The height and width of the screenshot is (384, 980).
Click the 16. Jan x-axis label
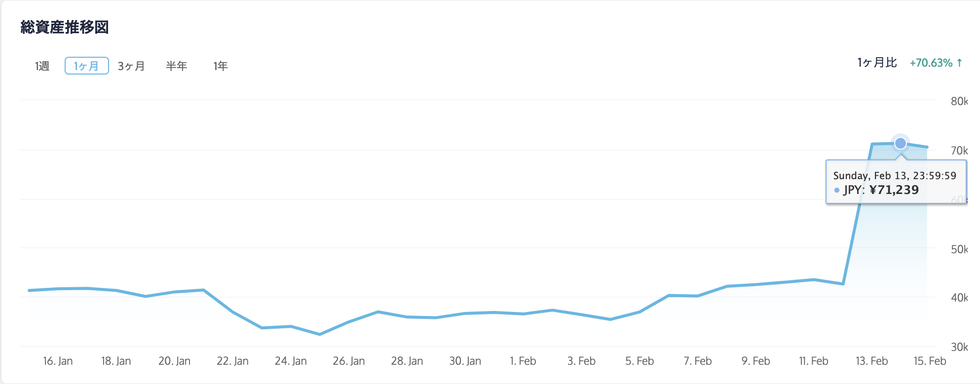tap(58, 361)
